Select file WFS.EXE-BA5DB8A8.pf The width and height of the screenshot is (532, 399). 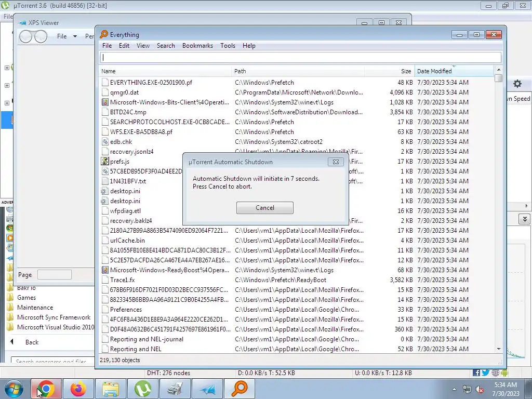141,131
